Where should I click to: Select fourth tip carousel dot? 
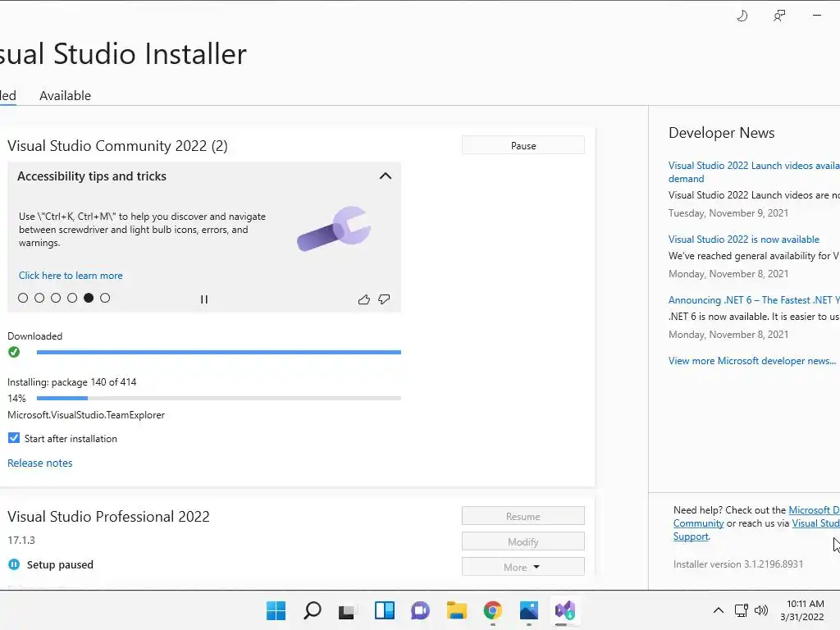pos(72,298)
